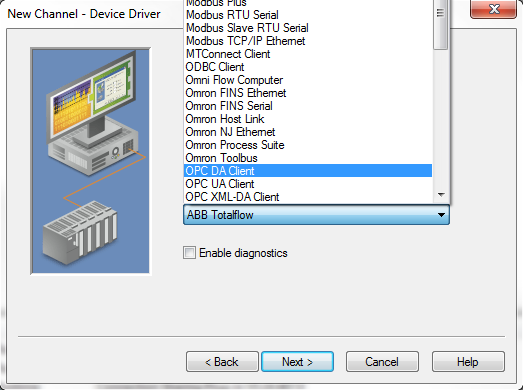
Task: Select Omron Toolbus driver
Action: point(308,158)
